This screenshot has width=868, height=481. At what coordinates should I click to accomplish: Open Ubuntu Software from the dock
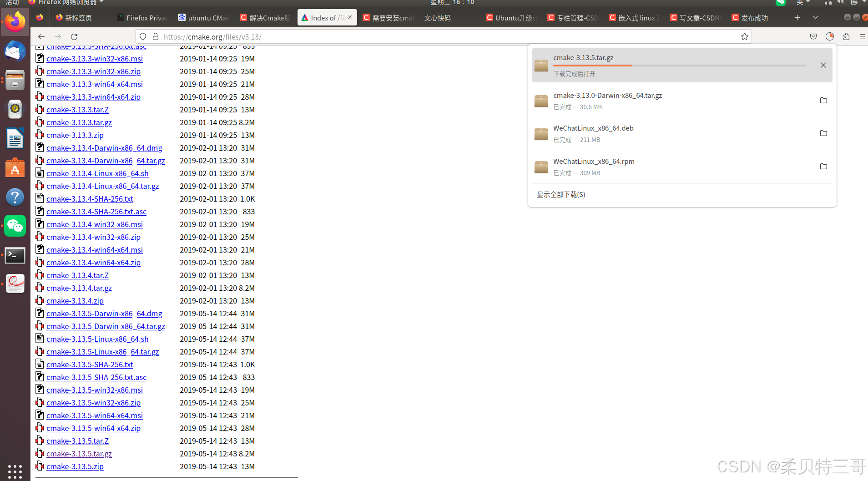click(x=15, y=168)
